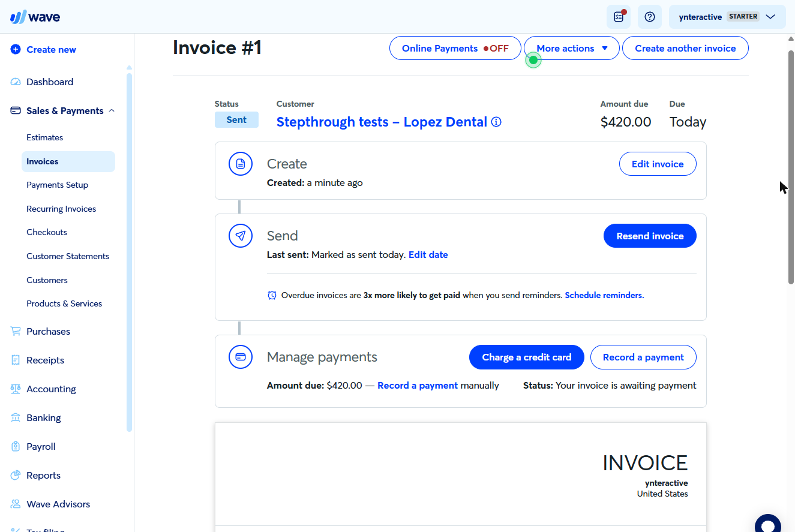Click the Edit date link
Viewport: 795px width, 532px height.
click(x=428, y=255)
